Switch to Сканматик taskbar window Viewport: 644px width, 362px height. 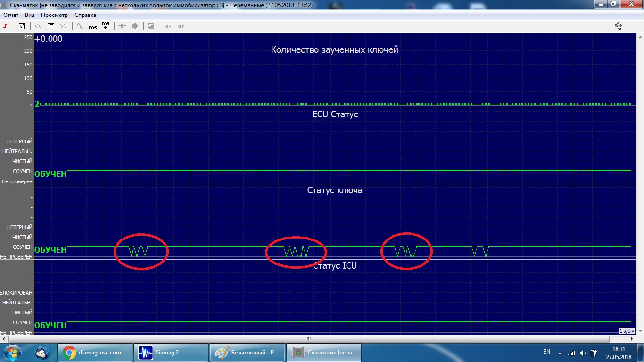324,352
